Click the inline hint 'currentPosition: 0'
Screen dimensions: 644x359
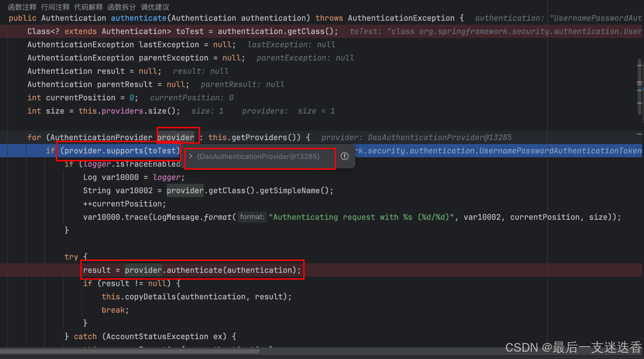pyautogui.click(x=192, y=98)
